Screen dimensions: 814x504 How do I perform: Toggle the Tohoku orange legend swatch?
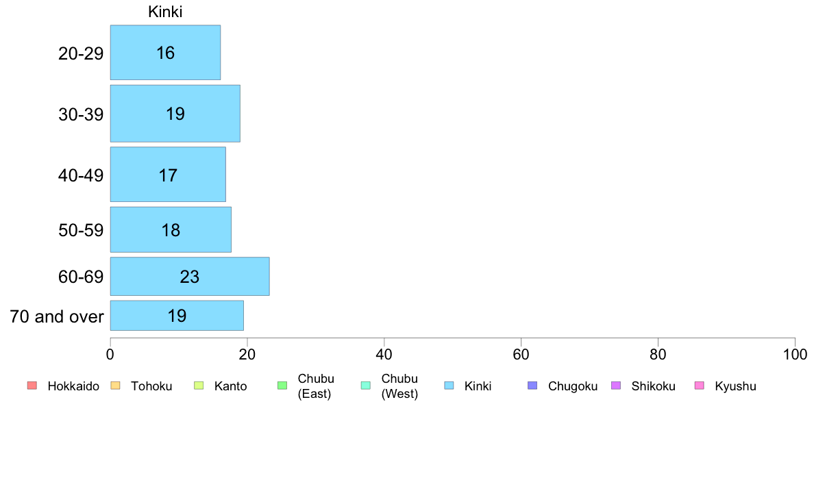[x=115, y=386]
